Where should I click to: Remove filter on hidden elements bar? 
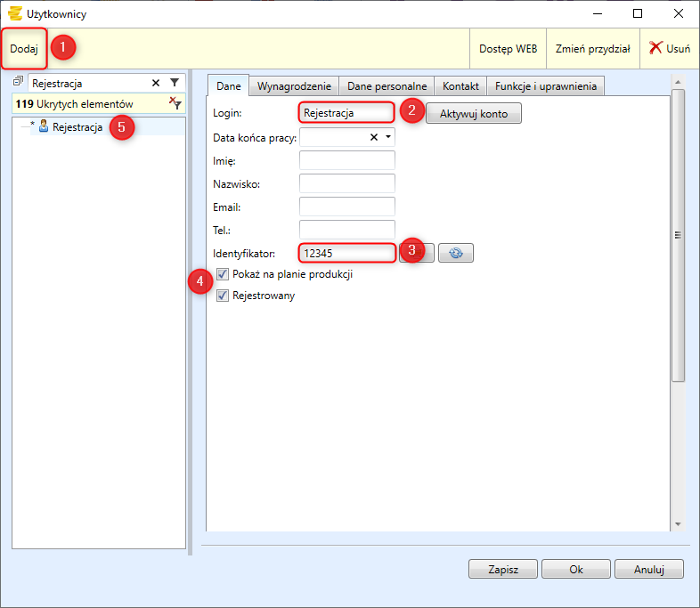pos(175,104)
